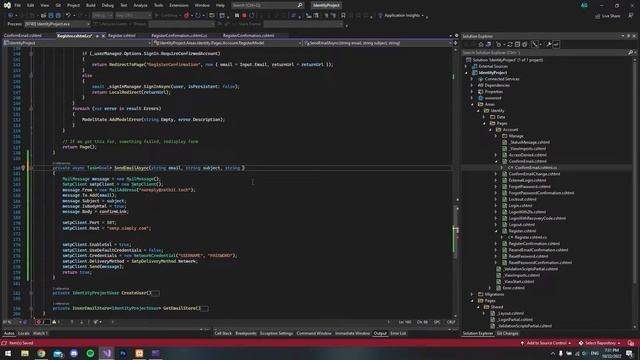This screenshot has height=360, width=640.
Task: Open the Debug menu
Action: coord(108,5)
